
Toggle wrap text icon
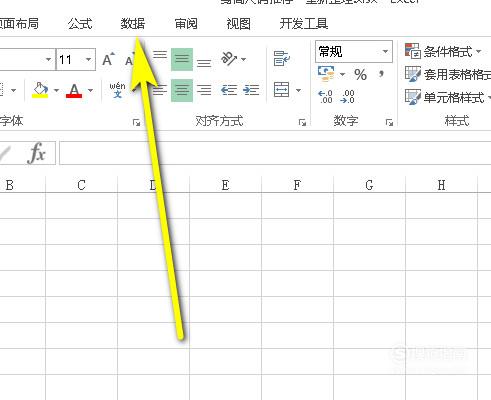281,58
